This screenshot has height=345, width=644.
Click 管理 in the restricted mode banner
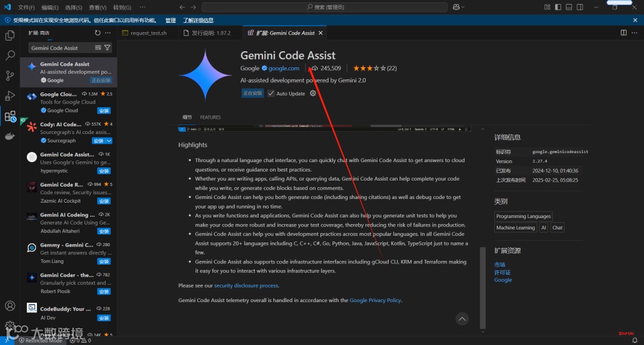pyautogui.click(x=171, y=20)
